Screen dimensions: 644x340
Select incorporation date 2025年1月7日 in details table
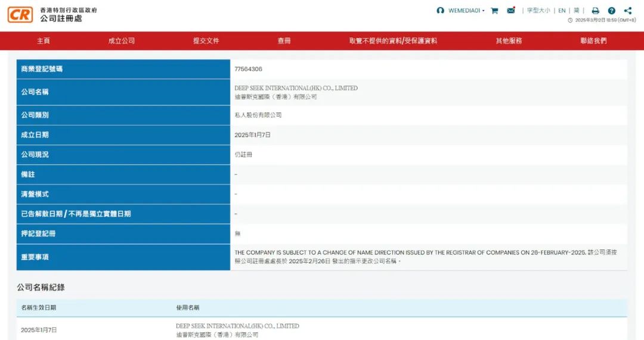tap(253, 135)
